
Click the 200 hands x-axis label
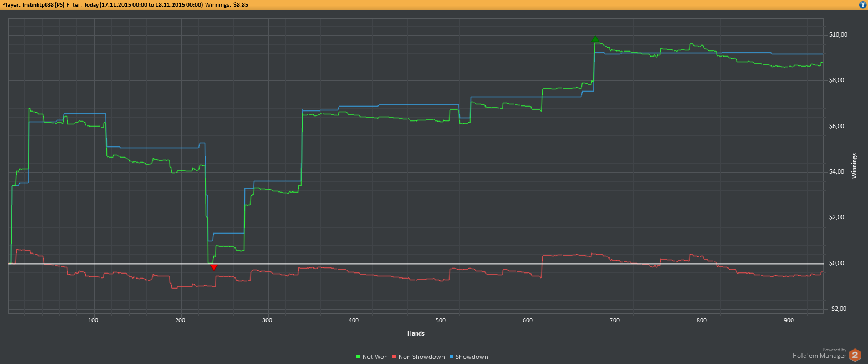coord(180,320)
